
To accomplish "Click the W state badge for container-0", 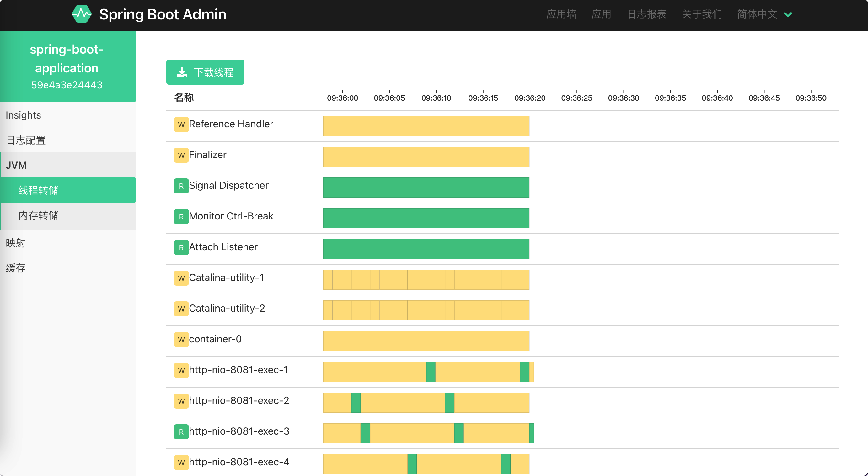I will point(181,339).
